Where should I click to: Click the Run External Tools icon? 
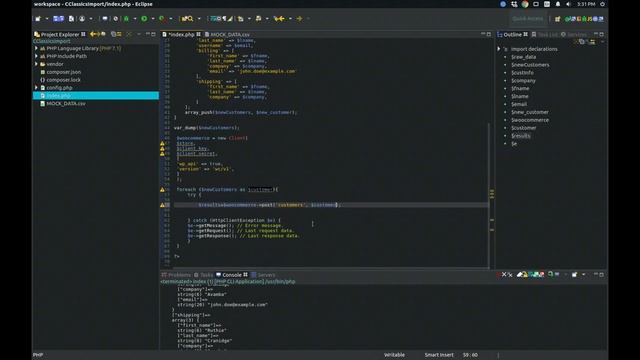tap(162, 19)
